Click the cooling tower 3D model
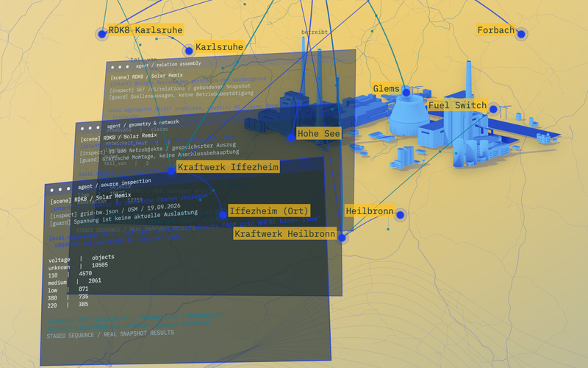 [408, 115]
